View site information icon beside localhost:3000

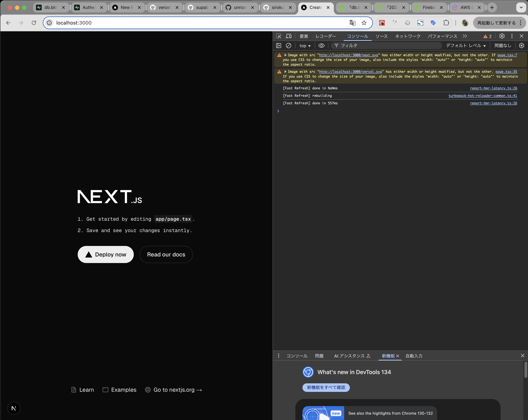click(49, 23)
